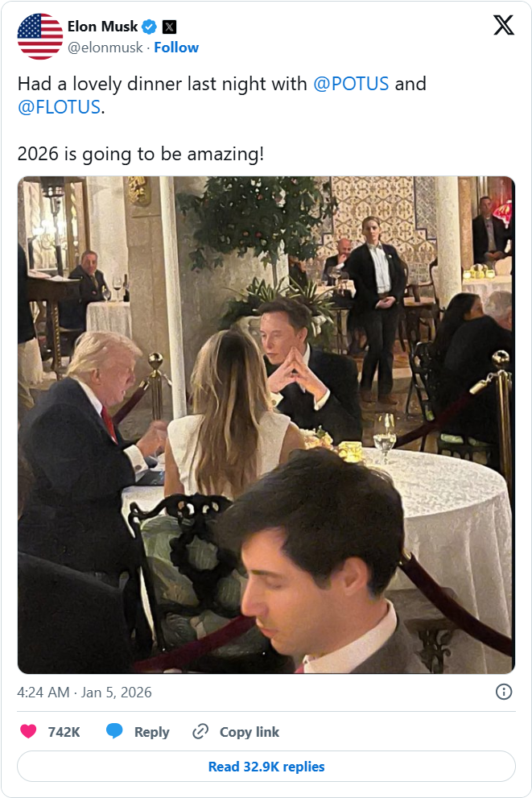Click the small X affiliate badge beside name
The height and width of the screenshot is (798, 532).
coord(169,27)
